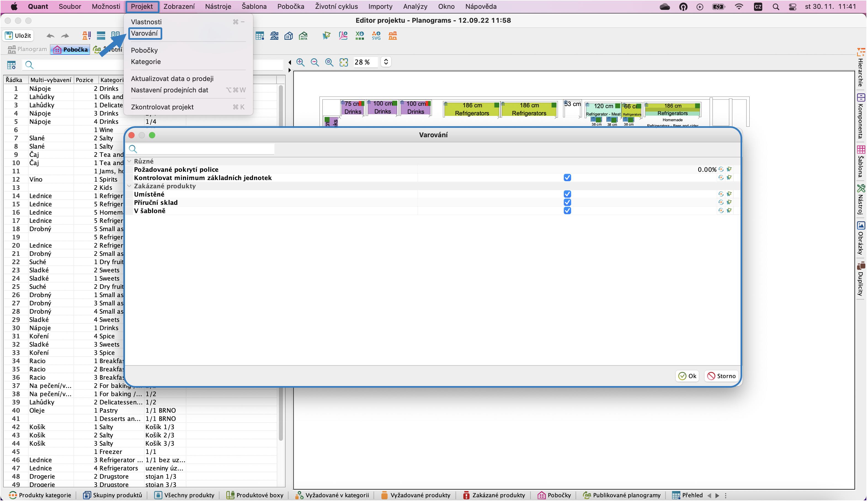Click the Uložit save button
868x502 pixels.
(x=18, y=36)
